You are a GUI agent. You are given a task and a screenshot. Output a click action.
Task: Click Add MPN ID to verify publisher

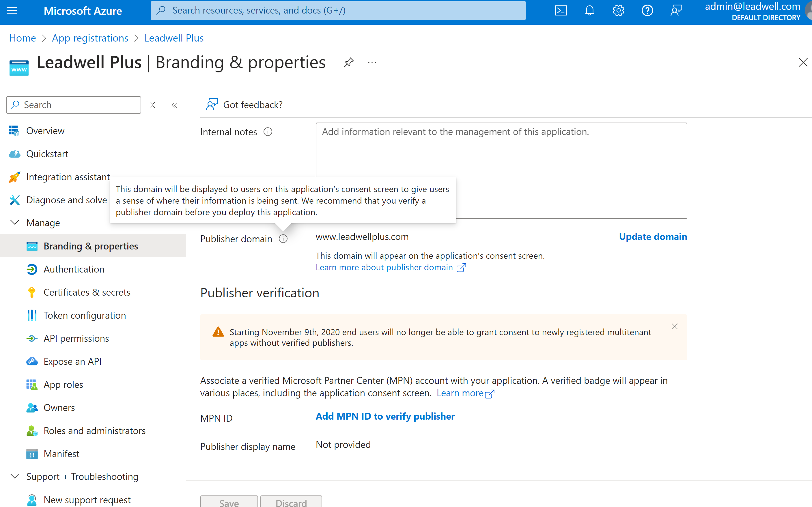(385, 416)
